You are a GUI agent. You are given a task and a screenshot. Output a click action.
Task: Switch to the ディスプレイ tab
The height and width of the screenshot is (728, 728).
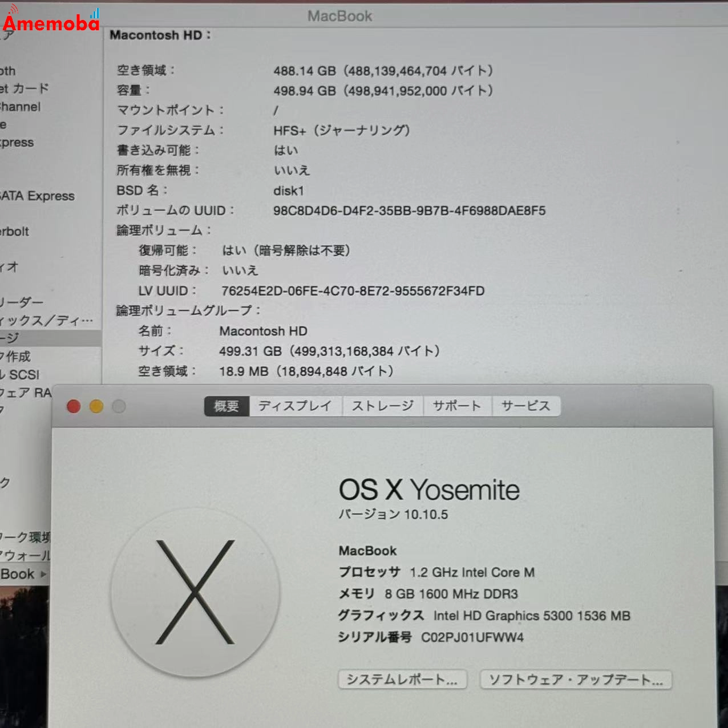(295, 405)
